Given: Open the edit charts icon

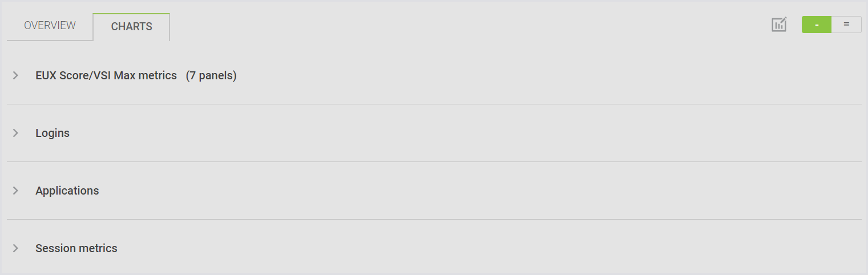Looking at the screenshot, I should click(x=779, y=25).
